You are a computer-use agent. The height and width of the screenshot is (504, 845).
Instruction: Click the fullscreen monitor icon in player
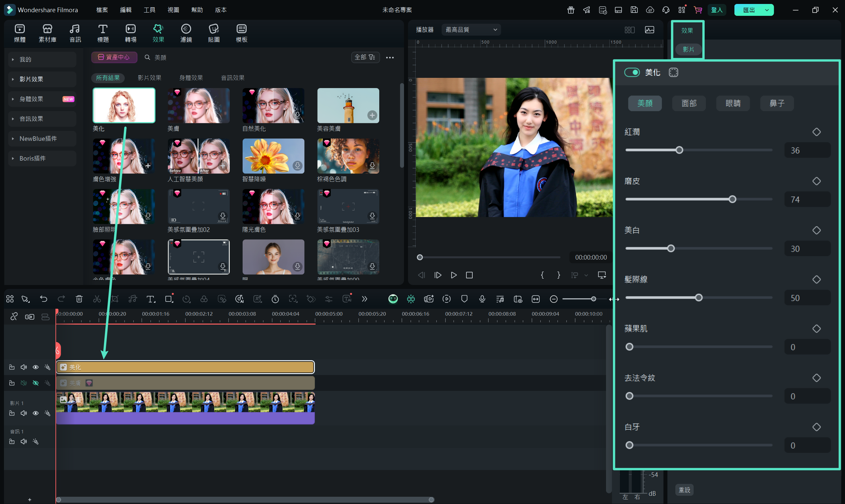(602, 275)
